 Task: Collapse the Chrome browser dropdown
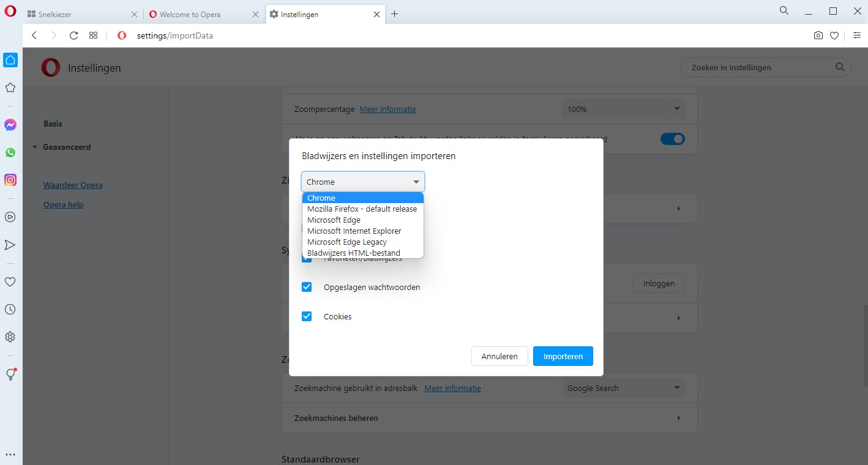pos(363,182)
